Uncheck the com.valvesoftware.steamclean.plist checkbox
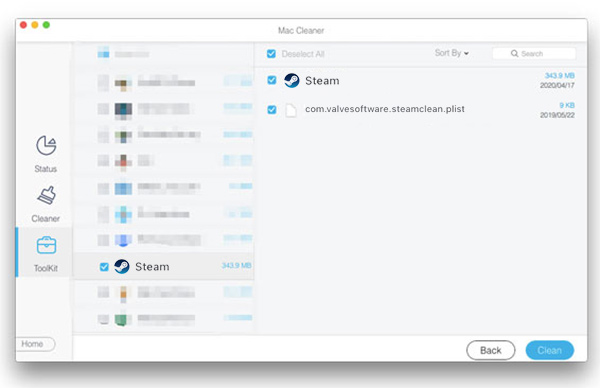This screenshot has width=600, height=388. [x=272, y=110]
